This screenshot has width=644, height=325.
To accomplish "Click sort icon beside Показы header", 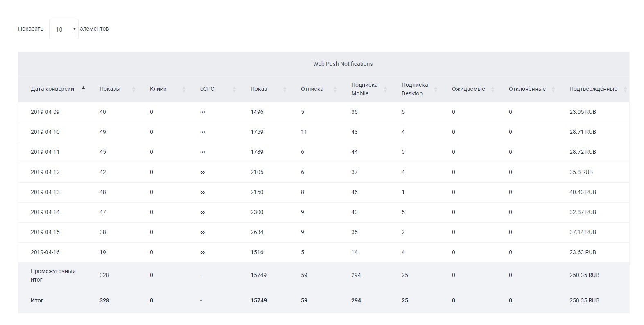I will pos(133,89).
